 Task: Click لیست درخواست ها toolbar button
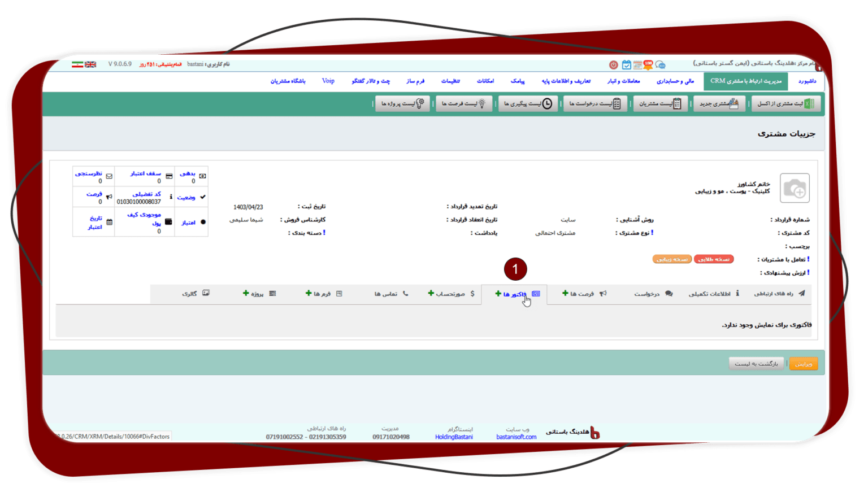coord(595,104)
